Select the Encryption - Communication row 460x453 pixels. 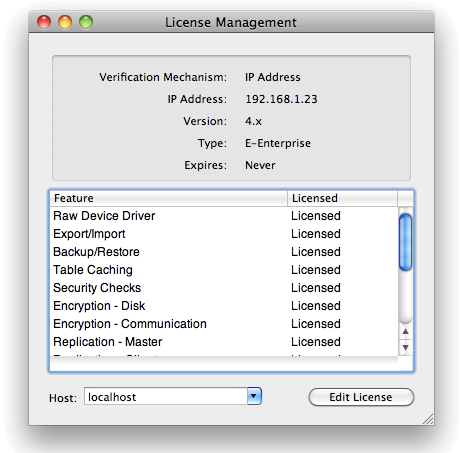pos(224,324)
